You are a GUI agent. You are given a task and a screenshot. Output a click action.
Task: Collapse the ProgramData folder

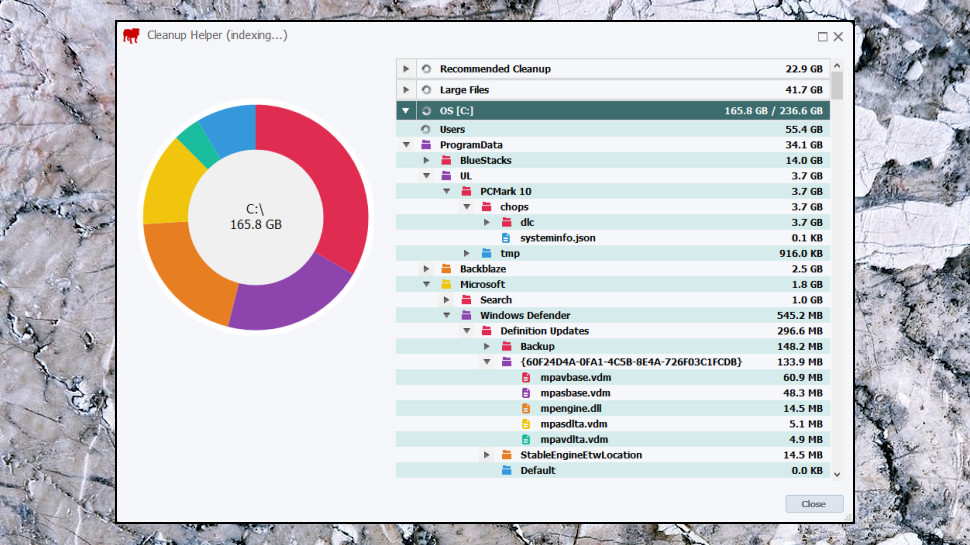pyautogui.click(x=406, y=145)
